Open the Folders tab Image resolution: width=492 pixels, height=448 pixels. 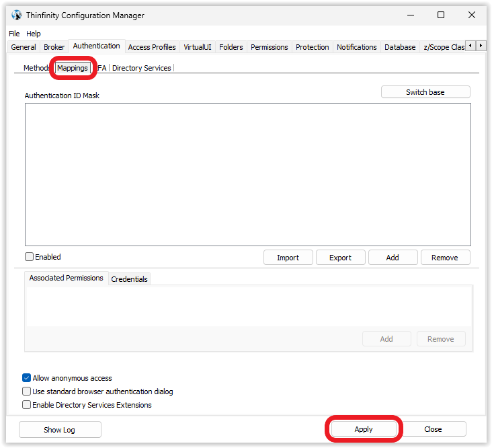click(x=231, y=47)
